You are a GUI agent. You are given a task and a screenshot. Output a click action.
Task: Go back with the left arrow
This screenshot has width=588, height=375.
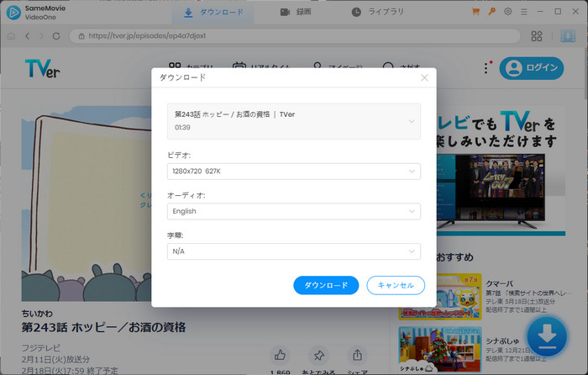(28, 36)
